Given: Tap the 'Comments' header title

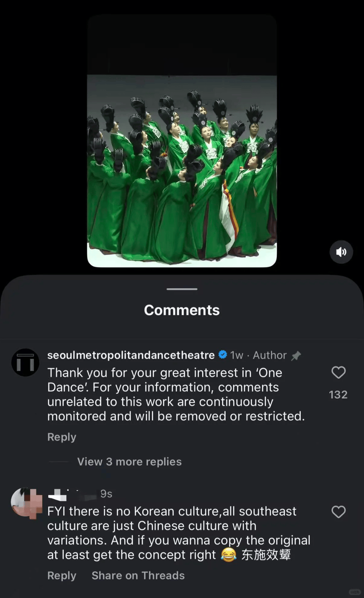Looking at the screenshot, I should click(x=182, y=310).
